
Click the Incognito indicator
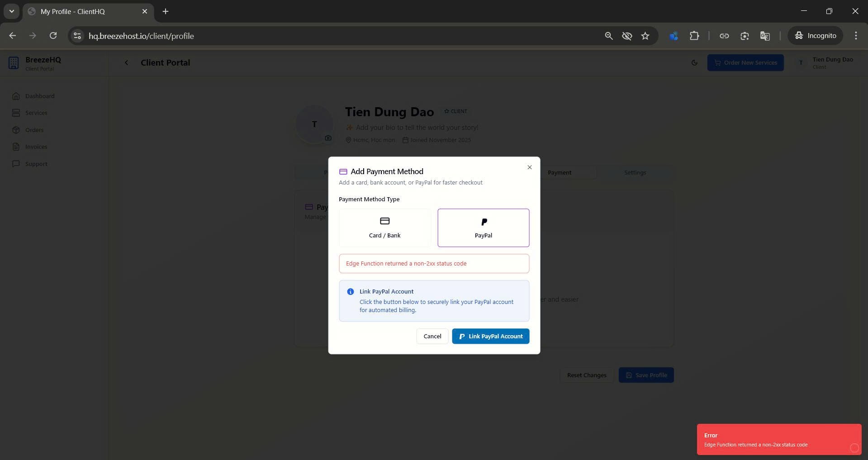(x=815, y=36)
